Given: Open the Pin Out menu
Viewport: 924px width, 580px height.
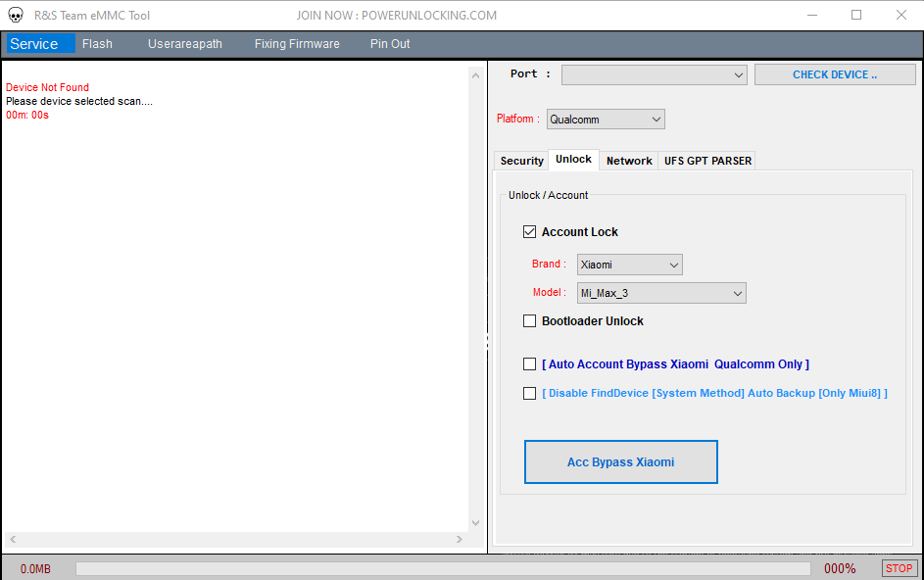Looking at the screenshot, I should coord(389,43).
